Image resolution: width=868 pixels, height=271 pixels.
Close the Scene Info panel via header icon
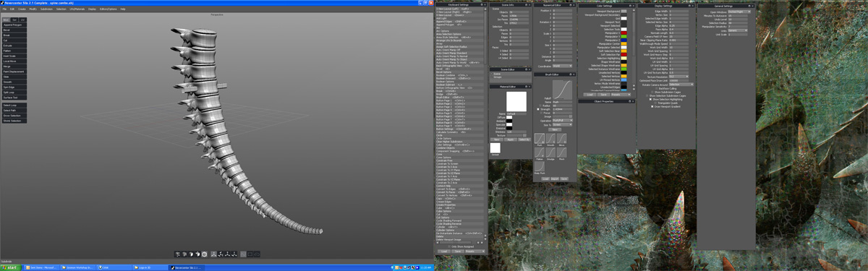(x=529, y=4)
